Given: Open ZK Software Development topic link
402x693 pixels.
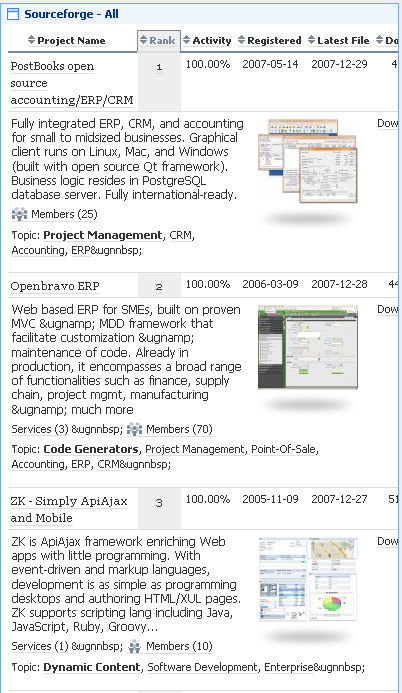Looking at the screenshot, I should pos(202,667).
